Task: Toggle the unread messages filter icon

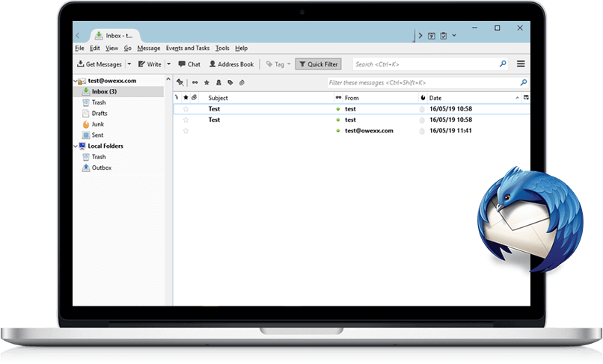Action: tap(195, 83)
